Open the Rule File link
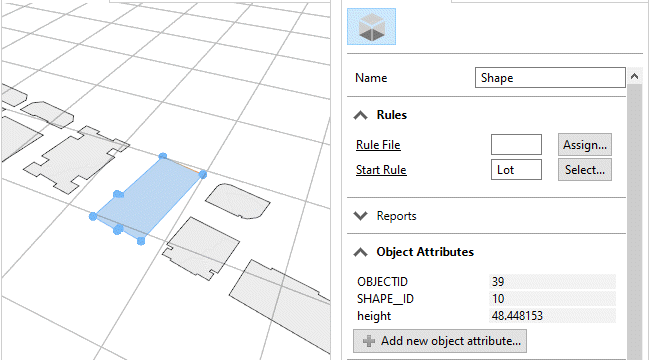 378,145
